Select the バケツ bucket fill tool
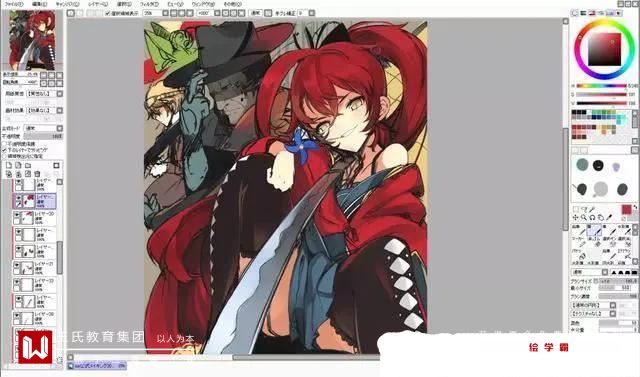This screenshot has width=640, height=377. click(x=578, y=254)
